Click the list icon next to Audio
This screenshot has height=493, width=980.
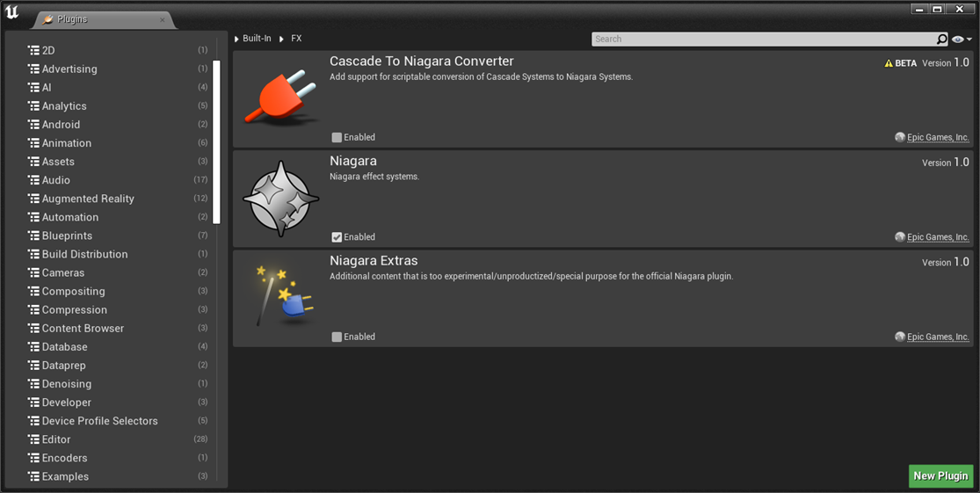(x=33, y=180)
